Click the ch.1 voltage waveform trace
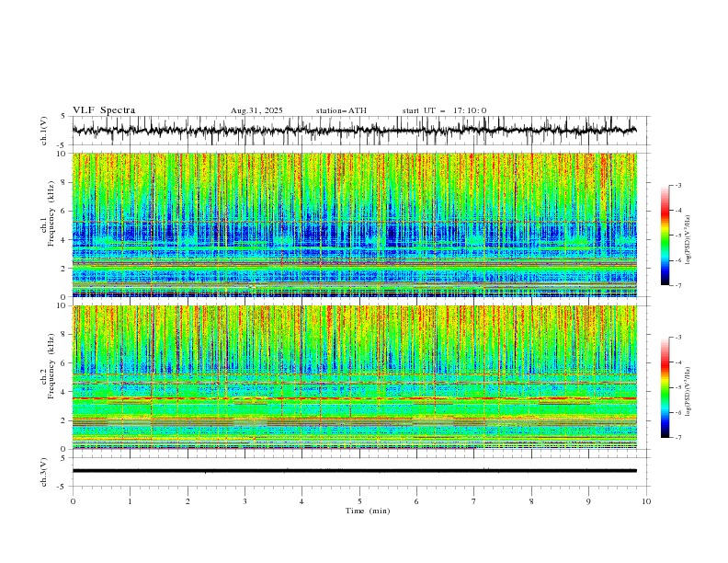This screenshot has height=563, width=728. coord(354,130)
